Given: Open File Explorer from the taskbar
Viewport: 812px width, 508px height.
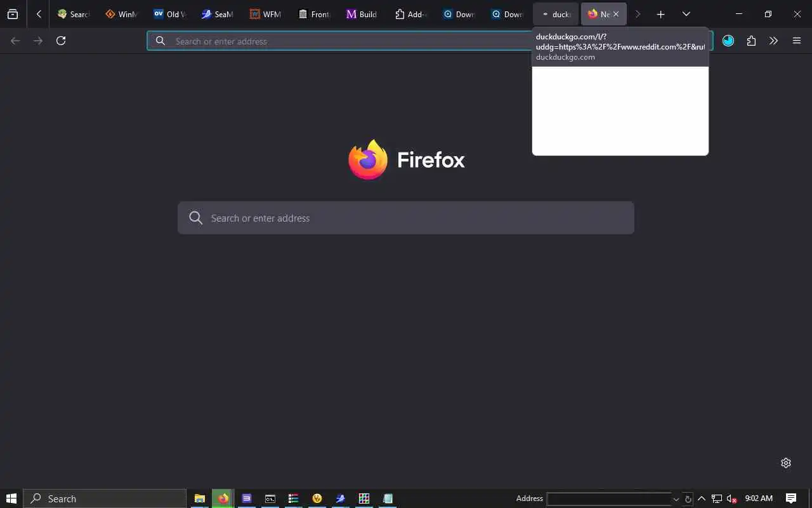Looking at the screenshot, I should [199, 498].
